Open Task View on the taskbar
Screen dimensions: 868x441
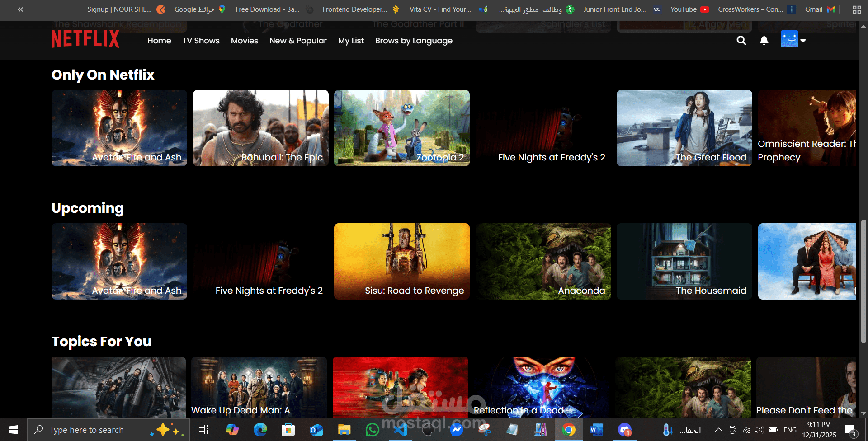[x=203, y=430]
